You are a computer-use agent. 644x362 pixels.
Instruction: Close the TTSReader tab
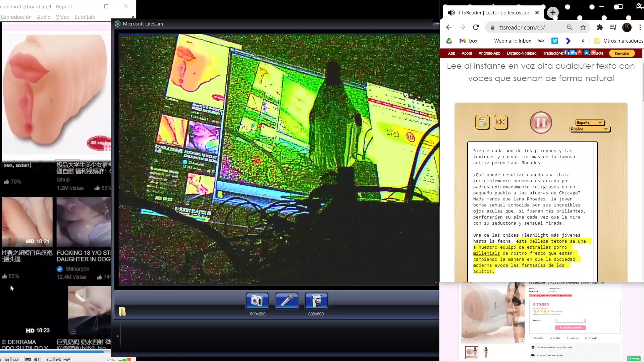point(537,13)
